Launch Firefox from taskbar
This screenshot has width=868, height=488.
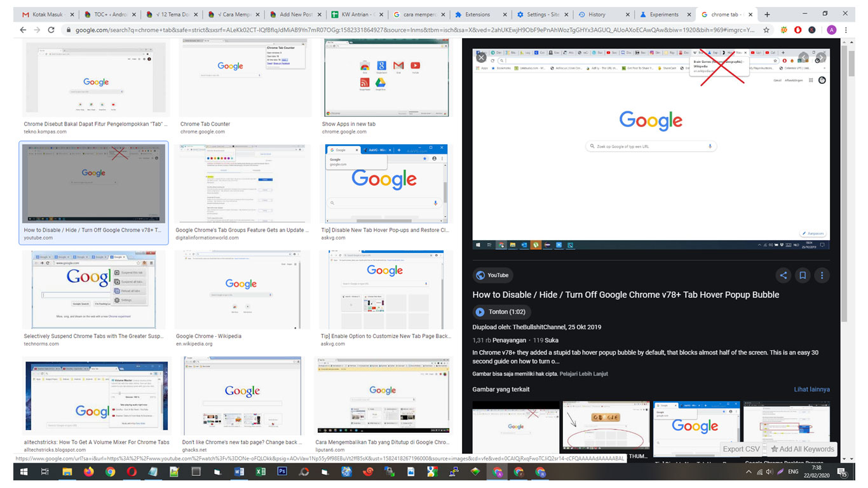88,472
